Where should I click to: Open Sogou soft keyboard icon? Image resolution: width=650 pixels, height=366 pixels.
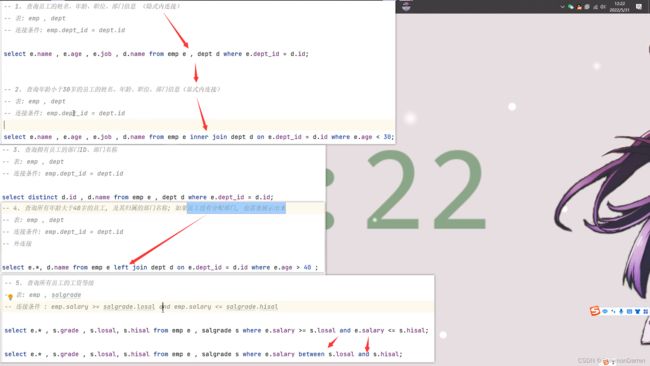click(x=629, y=311)
